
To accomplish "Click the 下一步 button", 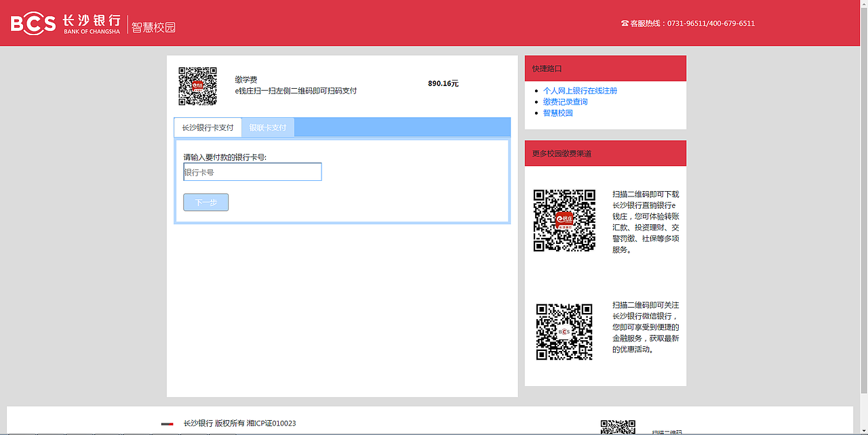I will click(x=205, y=202).
